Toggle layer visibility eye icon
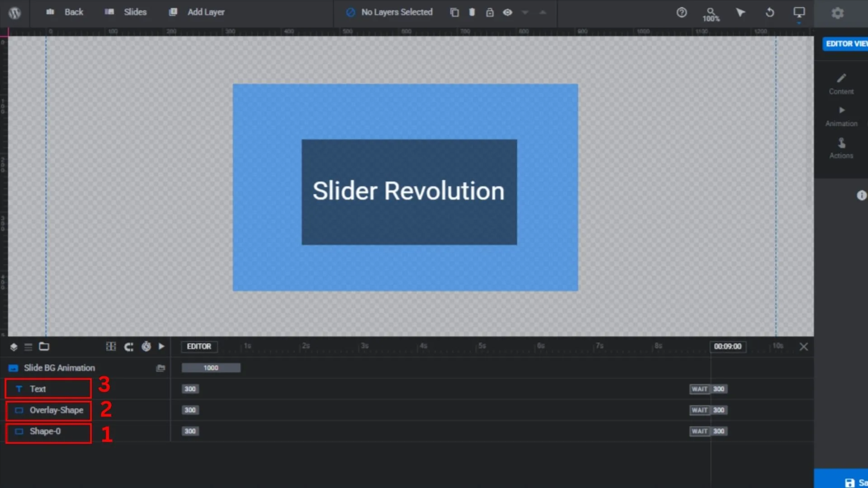Image resolution: width=868 pixels, height=488 pixels. point(508,12)
